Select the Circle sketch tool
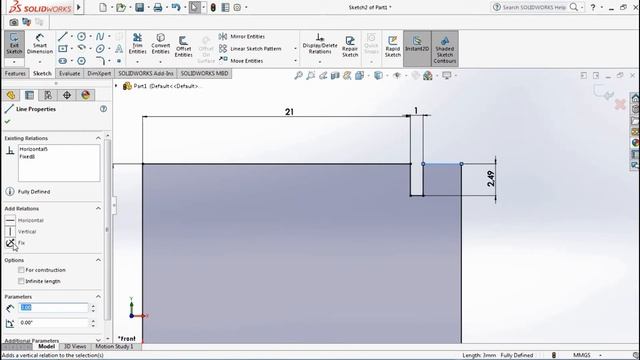This screenshot has height=360, width=640. coord(81,37)
